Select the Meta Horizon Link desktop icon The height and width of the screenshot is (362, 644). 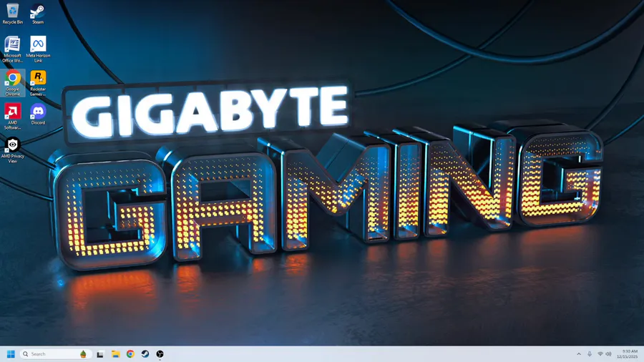point(38,49)
